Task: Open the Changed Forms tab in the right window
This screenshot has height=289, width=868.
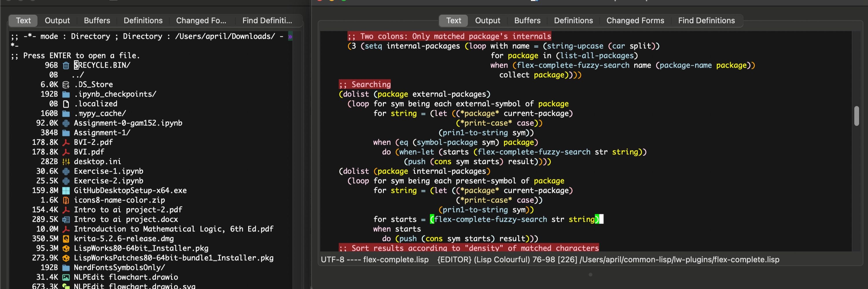Action: tap(635, 21)
